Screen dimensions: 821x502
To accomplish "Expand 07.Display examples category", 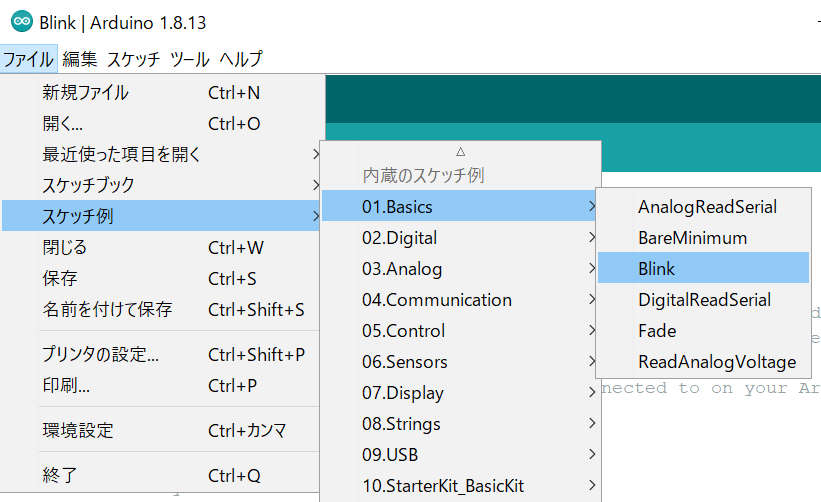I will (x=461, y=393).
